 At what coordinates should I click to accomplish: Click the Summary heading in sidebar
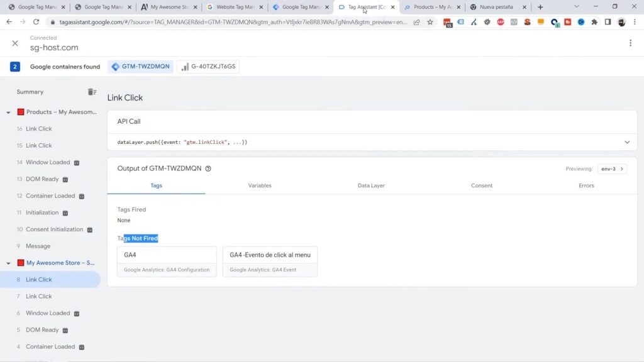tap(30, 92)
